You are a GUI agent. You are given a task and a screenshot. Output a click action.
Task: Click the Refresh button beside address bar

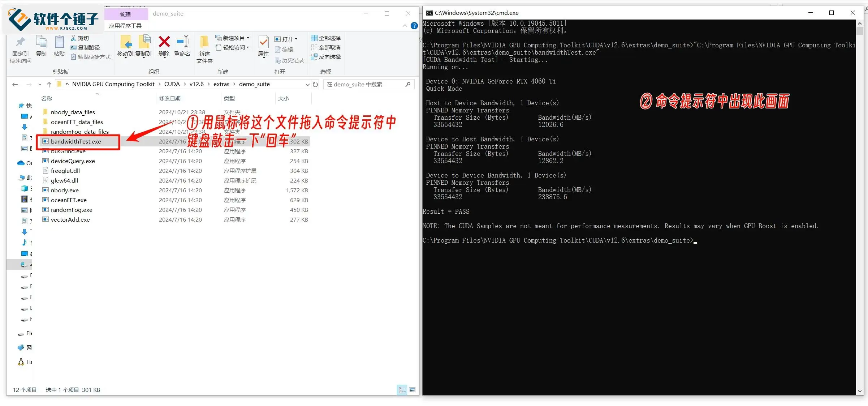[315, 84]
